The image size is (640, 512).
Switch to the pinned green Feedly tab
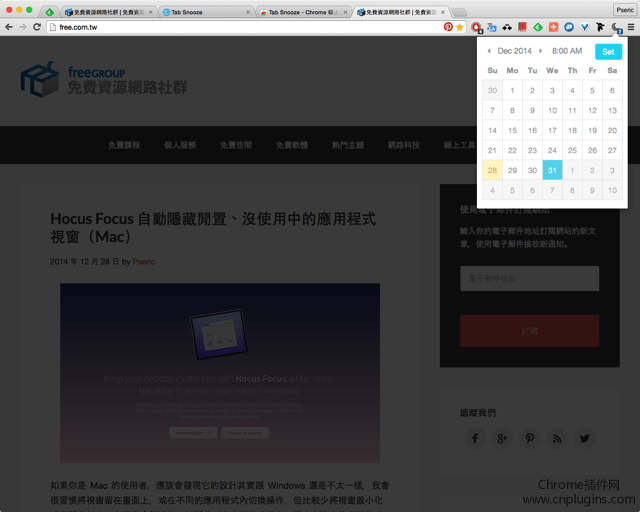49,12
